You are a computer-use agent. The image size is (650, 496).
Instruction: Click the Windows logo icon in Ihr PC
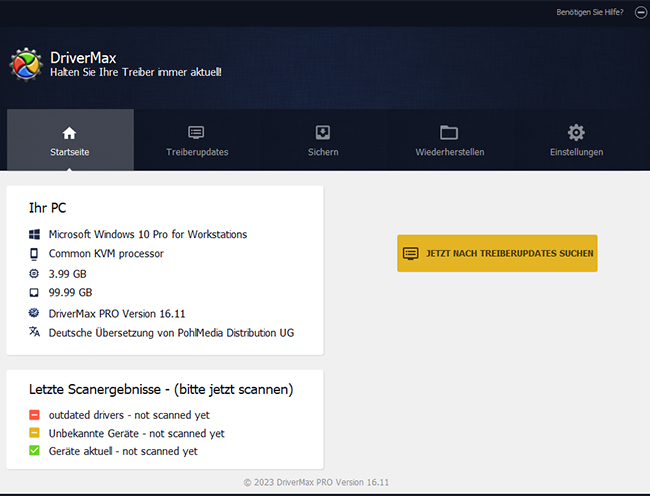tap(34, 234)
